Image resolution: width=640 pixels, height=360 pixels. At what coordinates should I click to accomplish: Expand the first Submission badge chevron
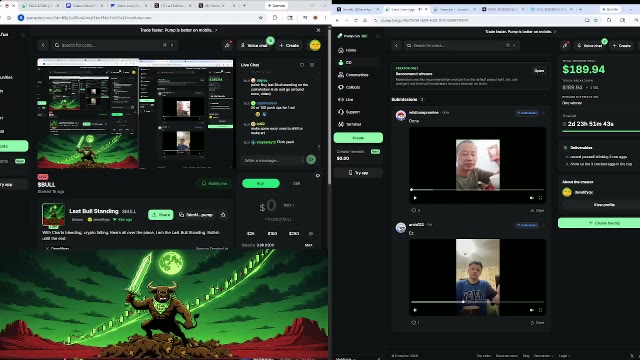pyautogui.click(x=543, y=113)
